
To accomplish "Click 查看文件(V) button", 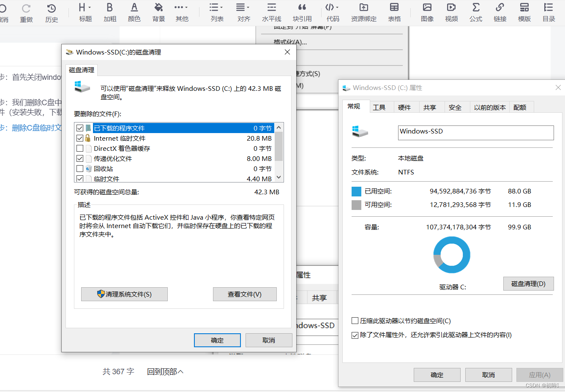I will [245, 294].
